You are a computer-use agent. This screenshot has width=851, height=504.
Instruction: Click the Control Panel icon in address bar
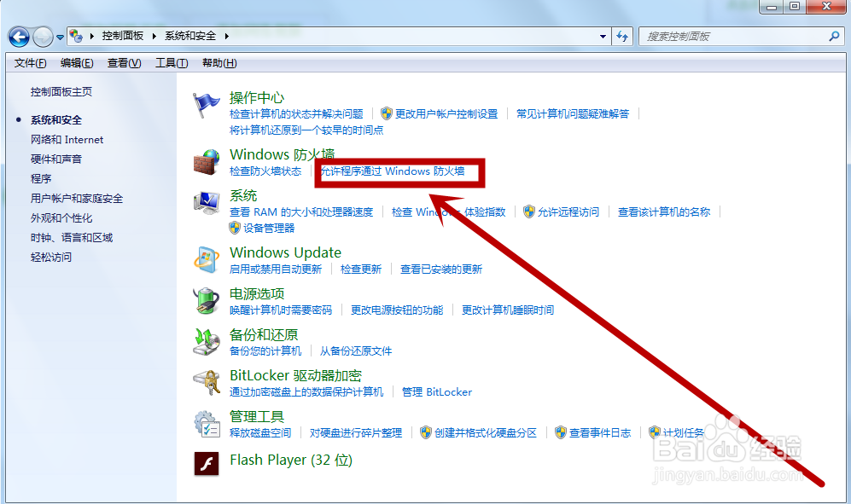pyautogui.click(x=77, y=36)
